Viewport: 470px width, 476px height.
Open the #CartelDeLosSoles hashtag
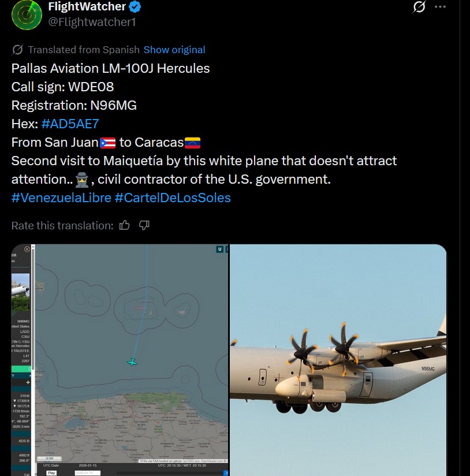(x=173, y=198)
